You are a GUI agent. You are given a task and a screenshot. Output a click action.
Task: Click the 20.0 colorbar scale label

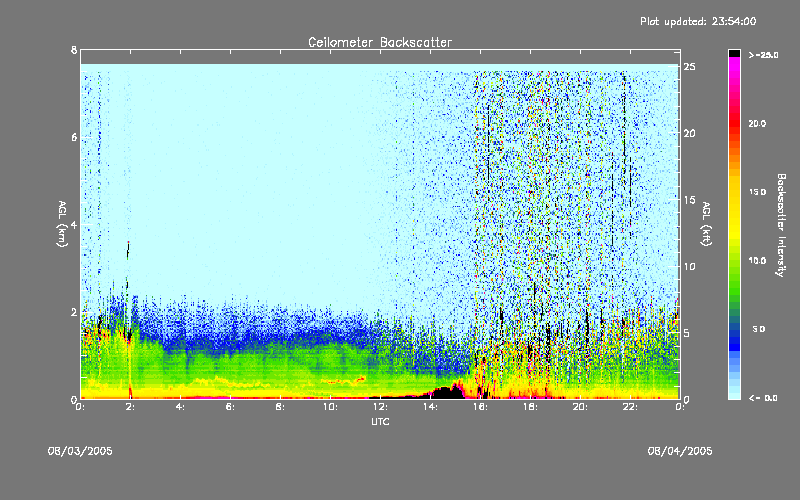point(757,123)
